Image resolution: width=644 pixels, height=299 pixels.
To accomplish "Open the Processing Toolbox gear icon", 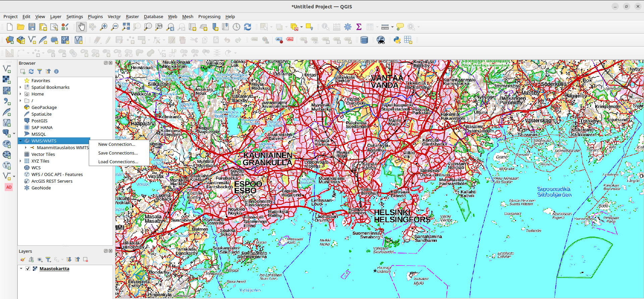I will [x=348, y=27].
